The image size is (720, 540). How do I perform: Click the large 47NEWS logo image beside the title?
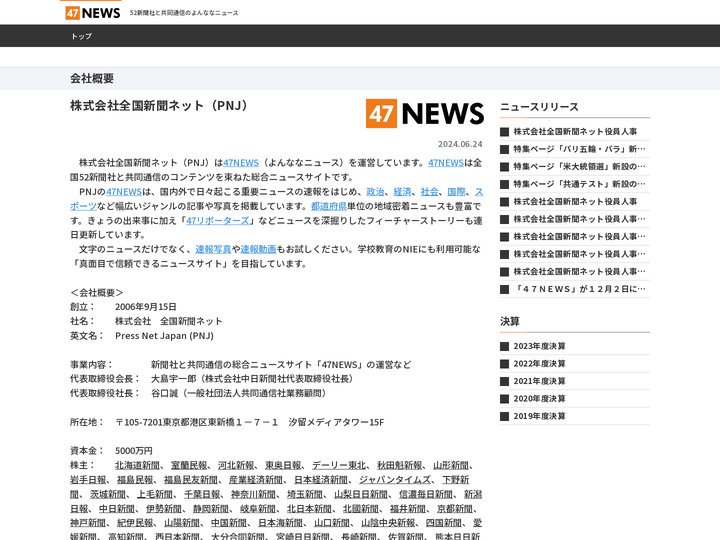click(425, 113)
